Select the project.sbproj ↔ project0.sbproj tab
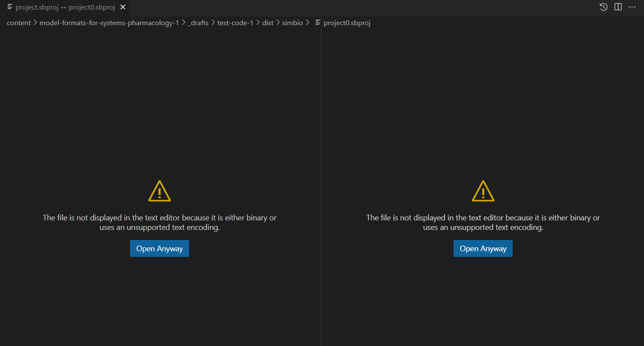The height and width of the screenshot is (346, 644). [65, 7]
